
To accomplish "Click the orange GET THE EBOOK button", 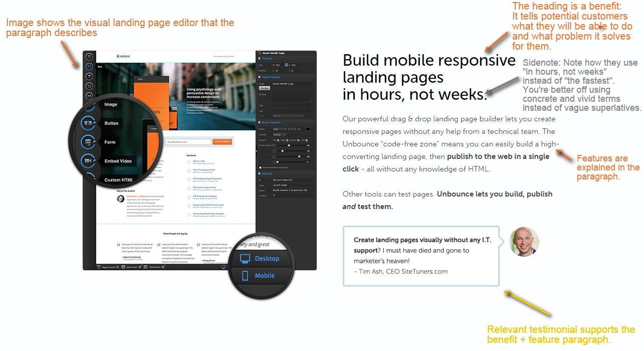I will [x=222, y=142].
